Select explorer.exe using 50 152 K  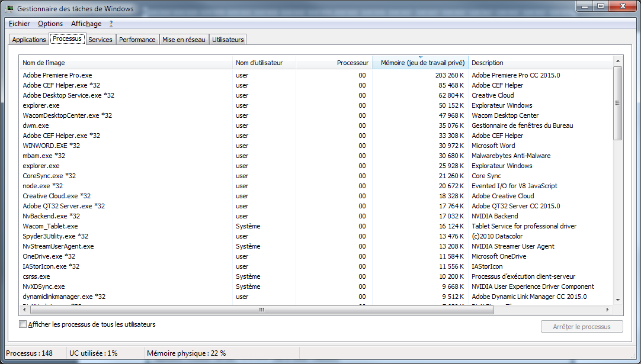(x=316, y=105)
